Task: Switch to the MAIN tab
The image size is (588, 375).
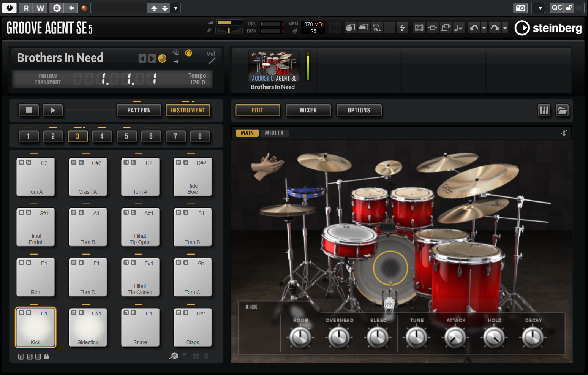Action: pos(247,133)
